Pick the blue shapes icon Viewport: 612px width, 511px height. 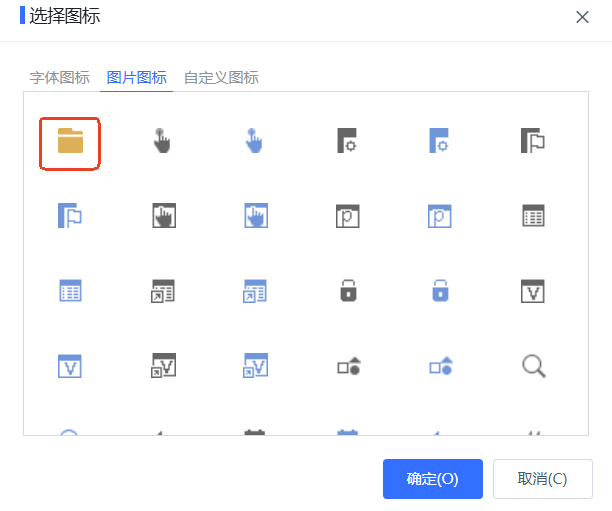441,366
